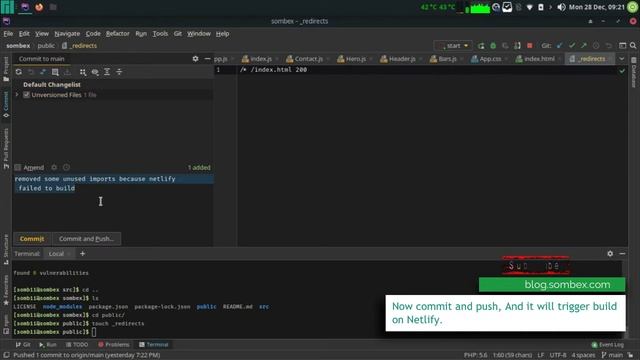640x360 pixels.
Task: Click the Git push arrow icon
Action: 584,46
